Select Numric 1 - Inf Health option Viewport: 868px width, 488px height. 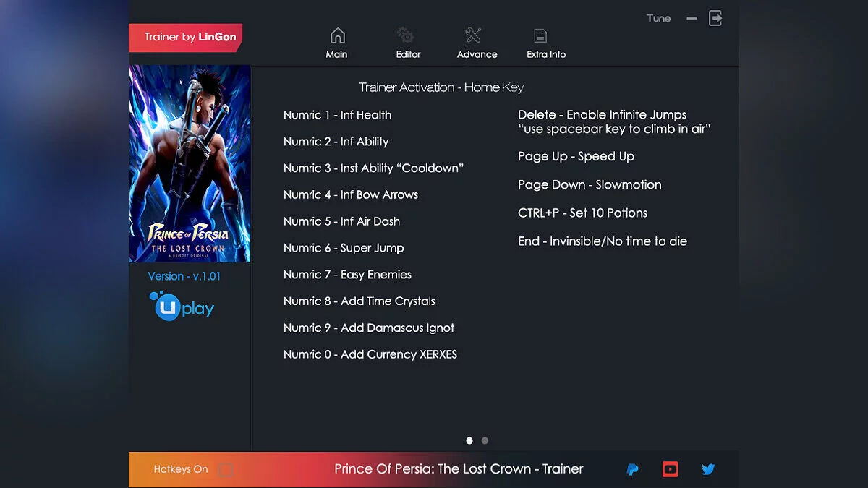[x=337, y=115]
